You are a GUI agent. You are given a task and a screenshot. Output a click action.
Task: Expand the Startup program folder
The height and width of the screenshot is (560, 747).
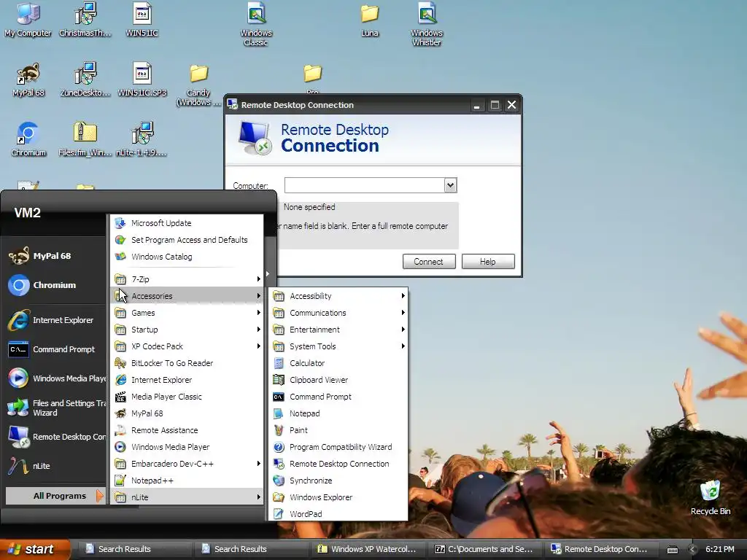click(187, 330)
